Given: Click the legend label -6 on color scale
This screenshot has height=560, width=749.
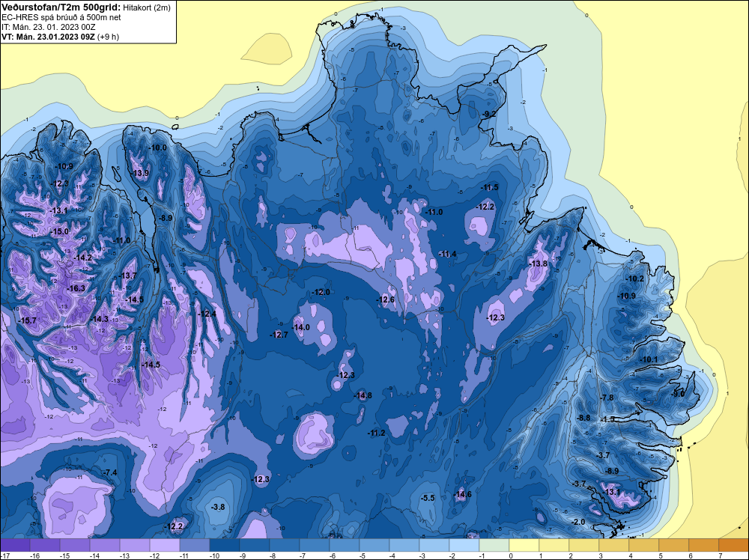Looking at the screenshot, I should (334, 556).
